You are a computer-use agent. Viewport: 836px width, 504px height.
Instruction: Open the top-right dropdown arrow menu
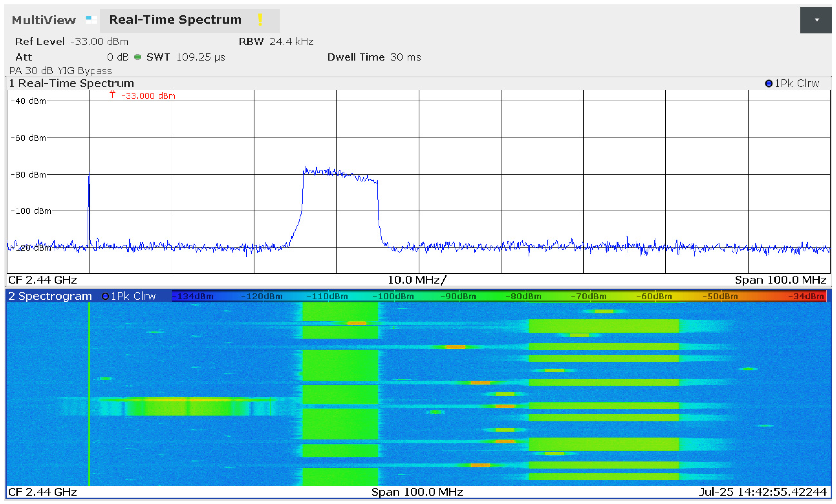[x=817, y=20]
